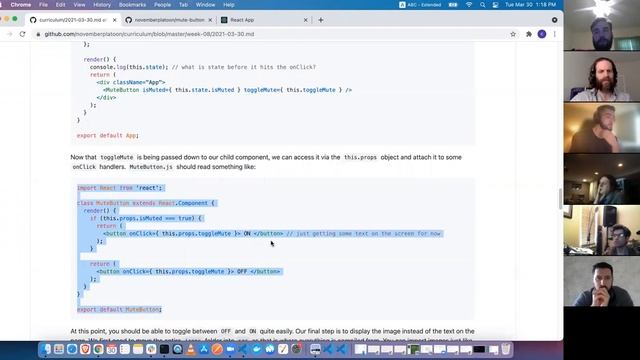Open the View menu
Viewport: 640px width, 360px height.
coord(79,4)
